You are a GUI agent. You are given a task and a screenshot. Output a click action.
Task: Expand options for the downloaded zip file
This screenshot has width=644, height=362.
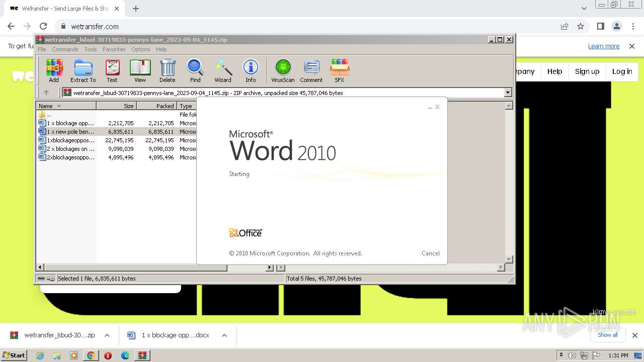click(x=107, y=335)
